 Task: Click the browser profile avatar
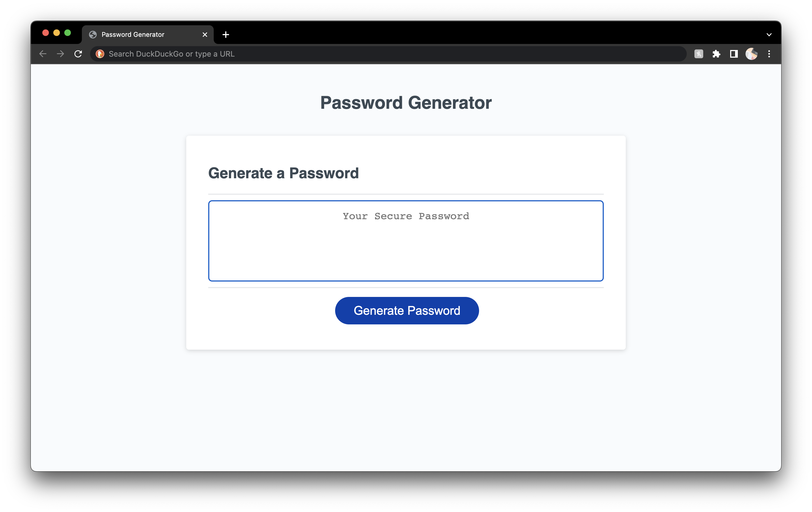(751, 54)
